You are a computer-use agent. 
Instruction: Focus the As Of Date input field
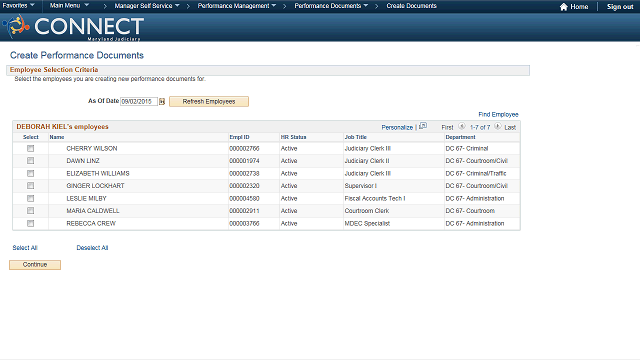coord(139,102)
